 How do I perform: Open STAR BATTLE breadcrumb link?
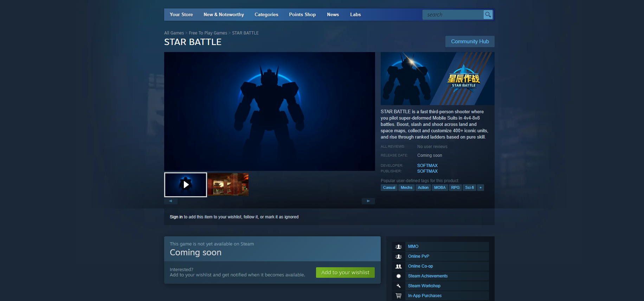tap(245, 33)
